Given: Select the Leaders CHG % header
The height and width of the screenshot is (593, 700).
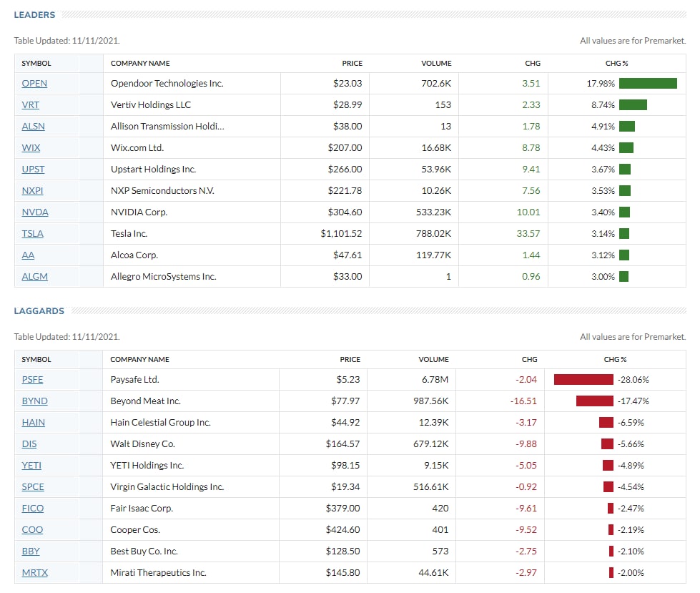Looking at the screenshot, I should point(616,64).
